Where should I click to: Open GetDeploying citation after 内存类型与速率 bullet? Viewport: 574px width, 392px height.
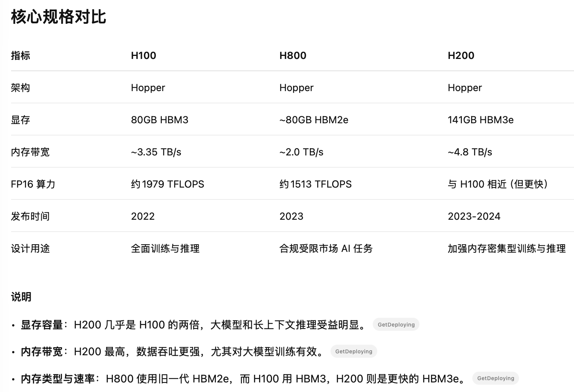pos(496,378)
